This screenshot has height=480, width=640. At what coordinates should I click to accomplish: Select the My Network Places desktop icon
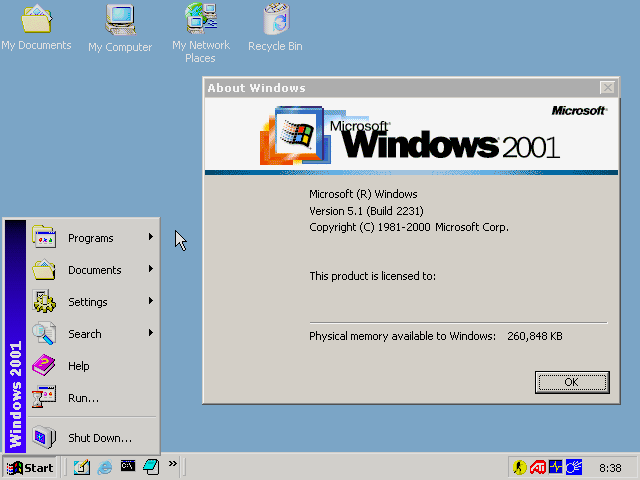tap(201, 33)
